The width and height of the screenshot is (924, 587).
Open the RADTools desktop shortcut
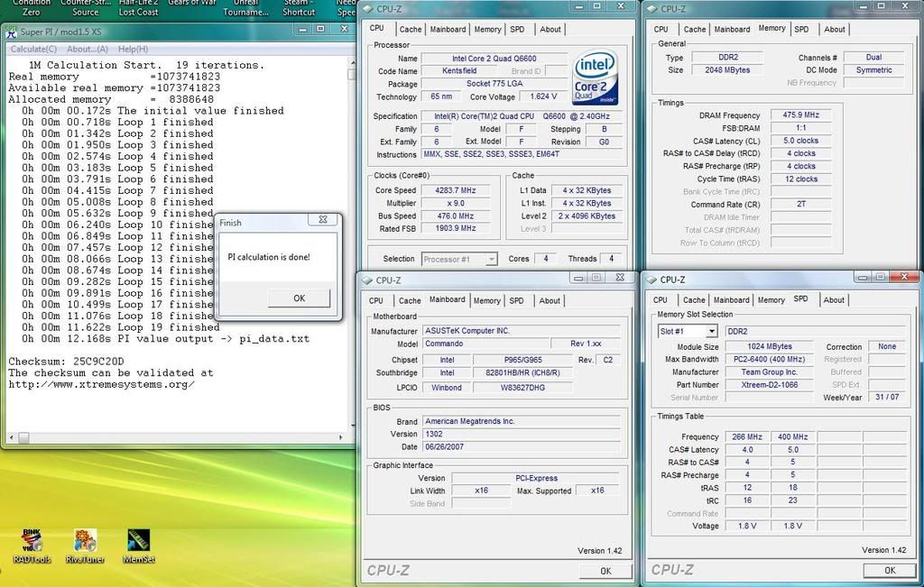[x=32, y=541]
